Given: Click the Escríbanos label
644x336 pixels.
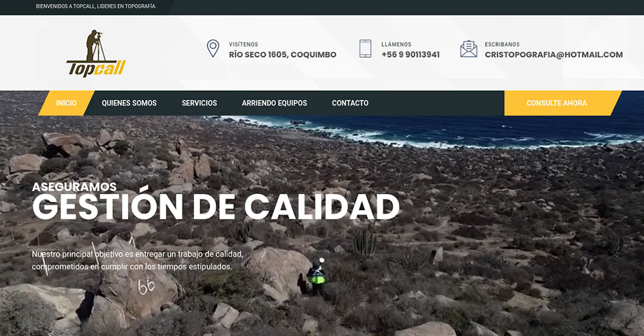Looking at the screenshot, I should (x=502, y=44).
